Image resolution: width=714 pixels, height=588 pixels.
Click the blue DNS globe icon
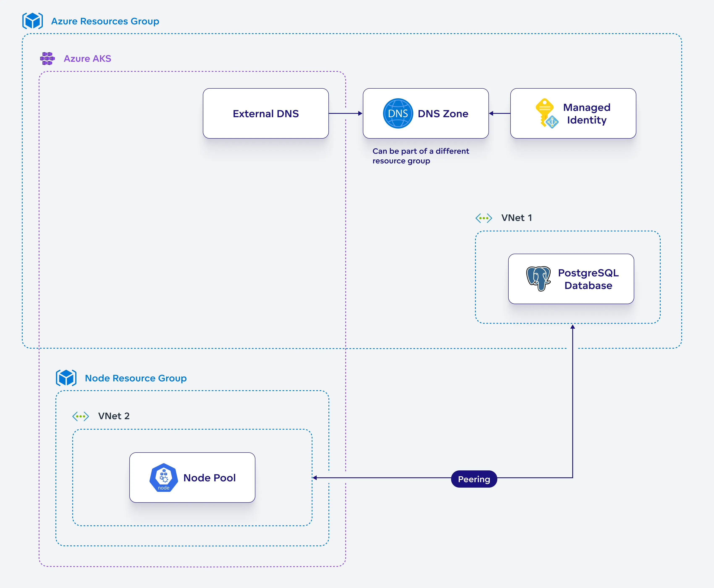pos(398,113)
